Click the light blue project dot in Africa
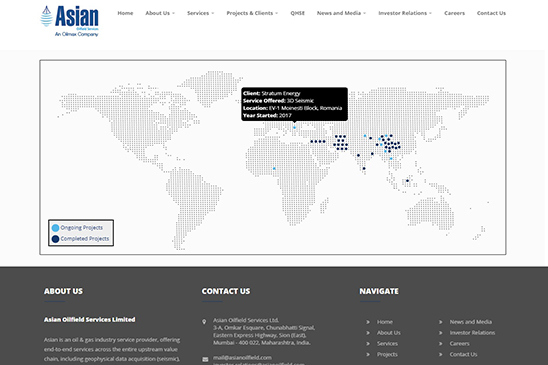 [x=274, y=169]
